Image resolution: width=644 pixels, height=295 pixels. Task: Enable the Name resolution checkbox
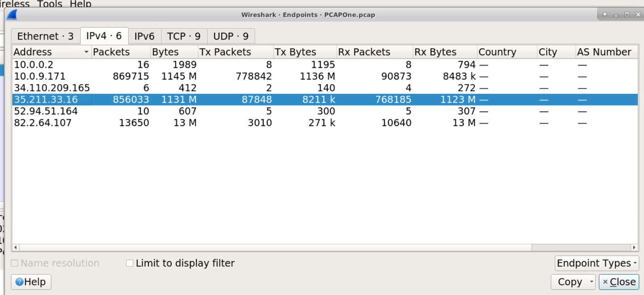pyautogui.click(x=15, y=263)
